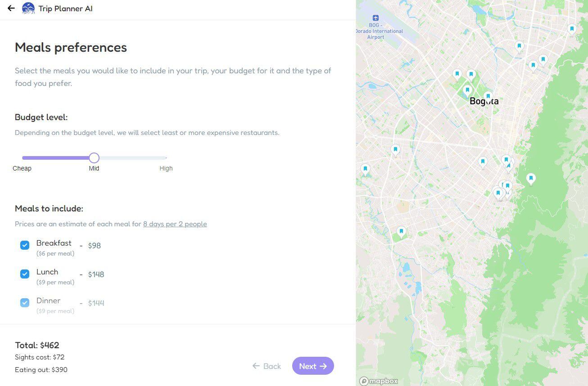Uncheck the Lunch checkbox
This screenshot has height=386, width=588.
point(25,274)
